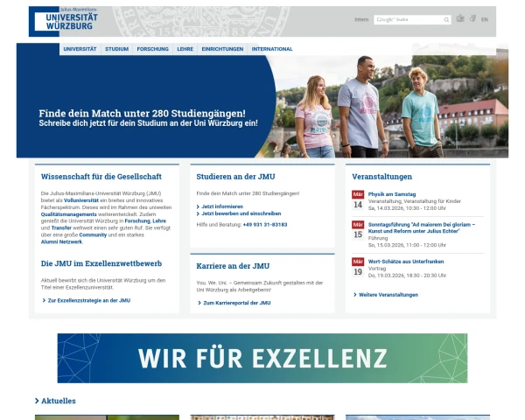Click the Jetzt informieren link

222,206
